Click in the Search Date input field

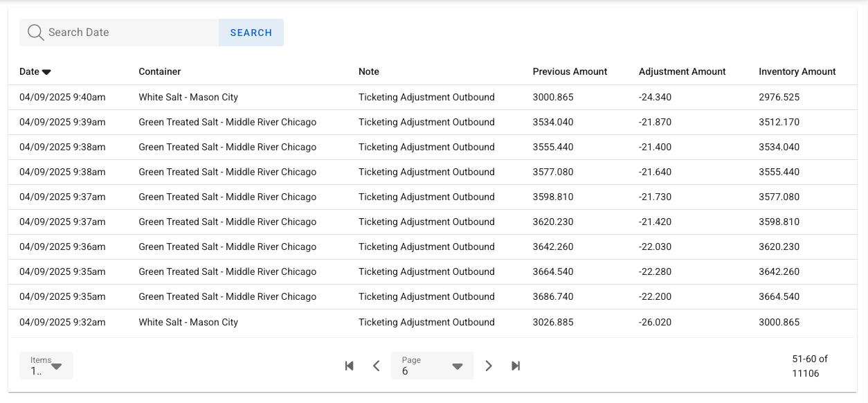[125, 32]
